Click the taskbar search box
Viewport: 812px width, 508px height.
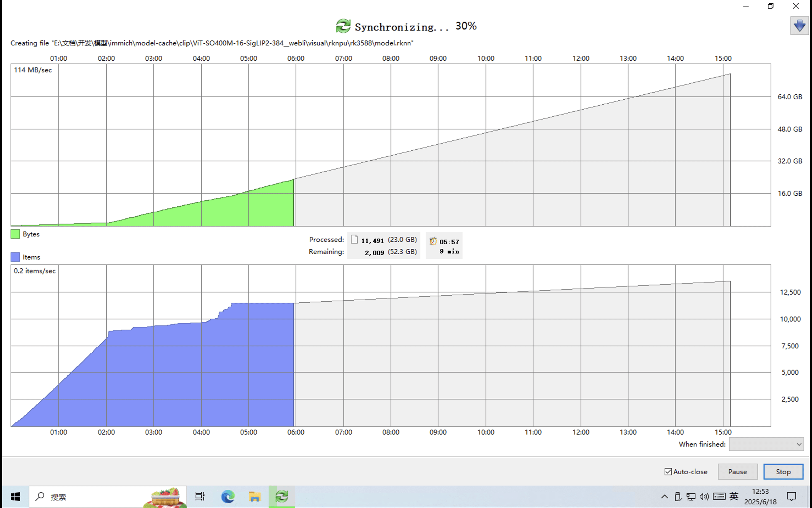107,497
